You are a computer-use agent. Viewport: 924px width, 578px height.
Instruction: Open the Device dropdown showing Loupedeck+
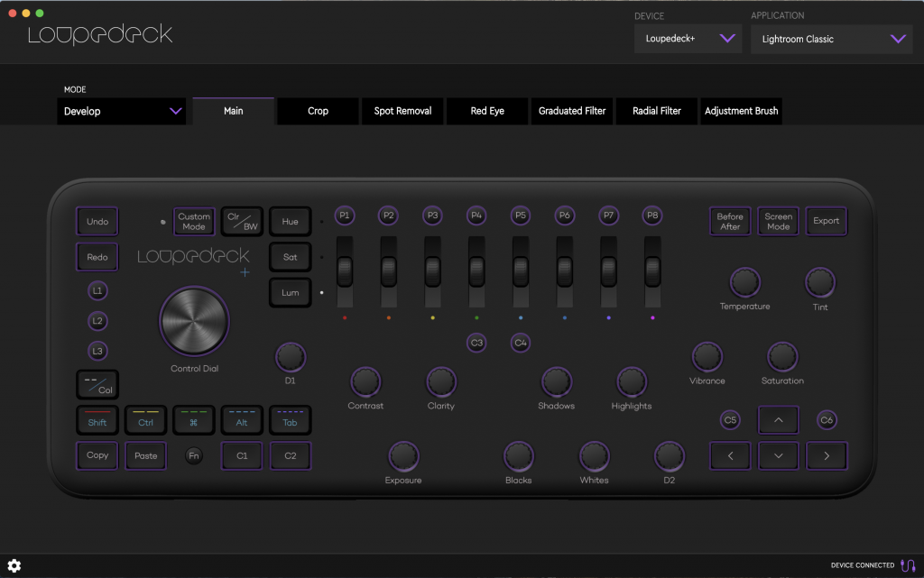tap(688, 39)
